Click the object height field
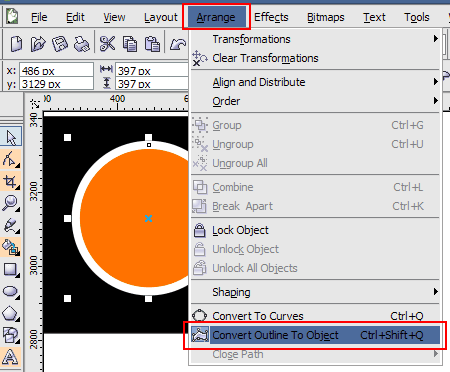This screenshot has height=372, width=450. point(152,84)
